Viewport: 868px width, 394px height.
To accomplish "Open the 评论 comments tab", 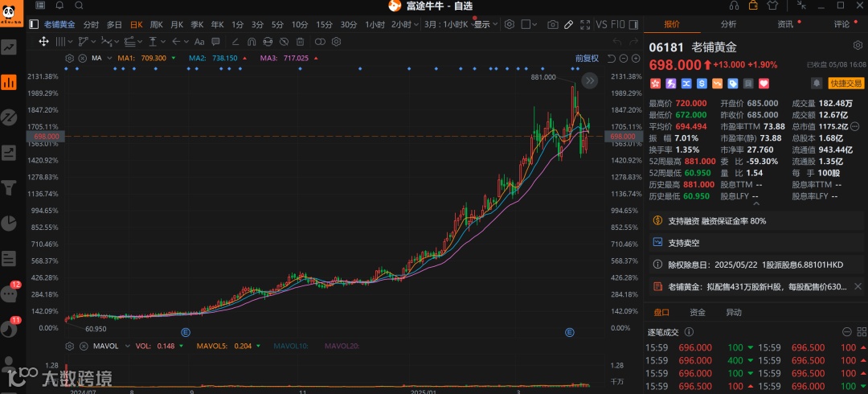I will coord(841,24).
